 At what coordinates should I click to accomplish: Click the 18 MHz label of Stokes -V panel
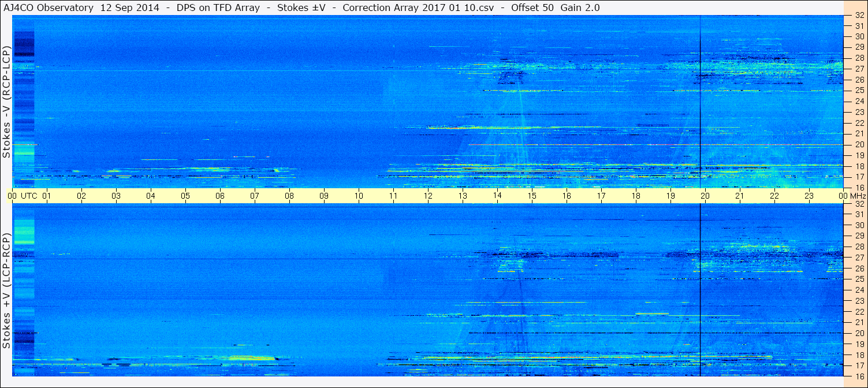859,166
